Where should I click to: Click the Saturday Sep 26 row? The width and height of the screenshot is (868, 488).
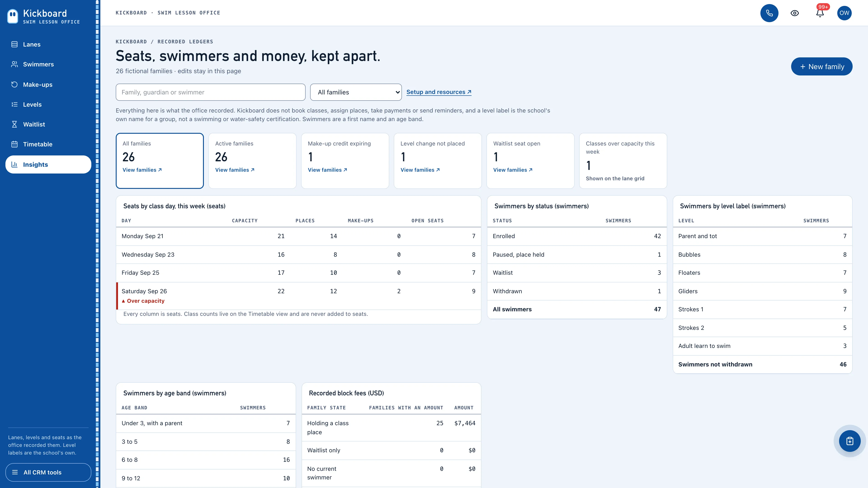[299, 296]
